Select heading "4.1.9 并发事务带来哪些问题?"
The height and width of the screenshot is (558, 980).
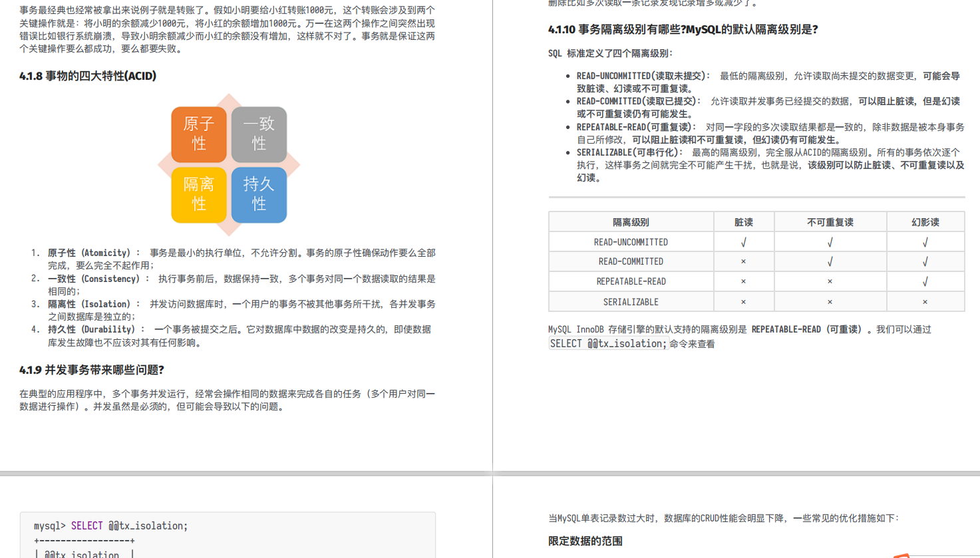click(x=92, y=370)
